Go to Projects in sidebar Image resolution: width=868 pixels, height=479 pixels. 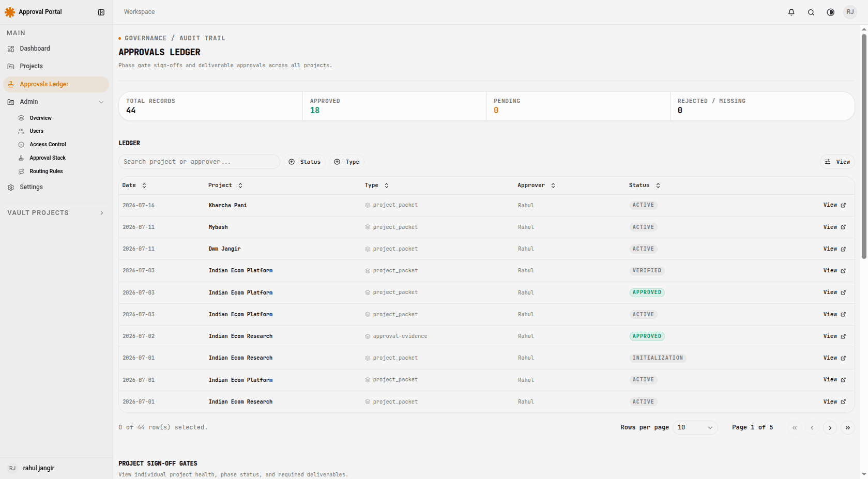pyautogui.click(x=56, y=66)
